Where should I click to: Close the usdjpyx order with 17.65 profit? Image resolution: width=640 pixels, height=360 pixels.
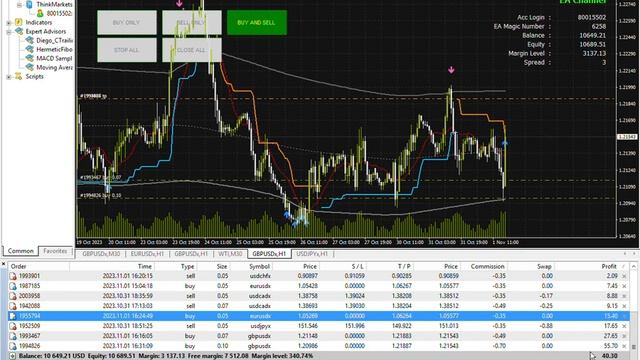[x=624, y=326]
